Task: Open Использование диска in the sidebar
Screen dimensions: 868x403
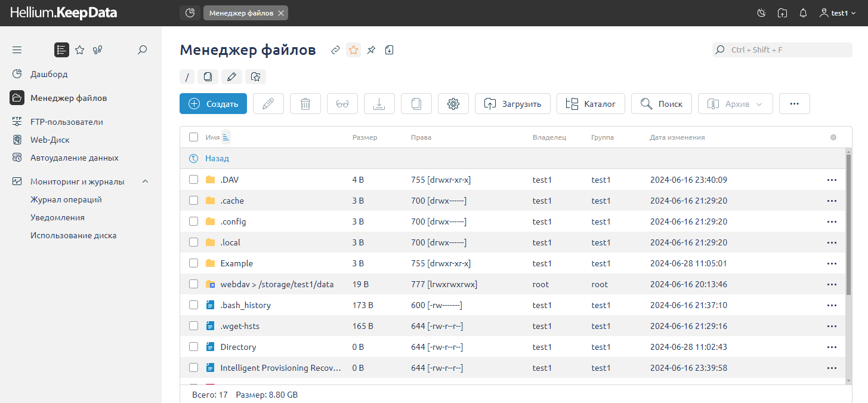Action: click(x=73, y=235)
